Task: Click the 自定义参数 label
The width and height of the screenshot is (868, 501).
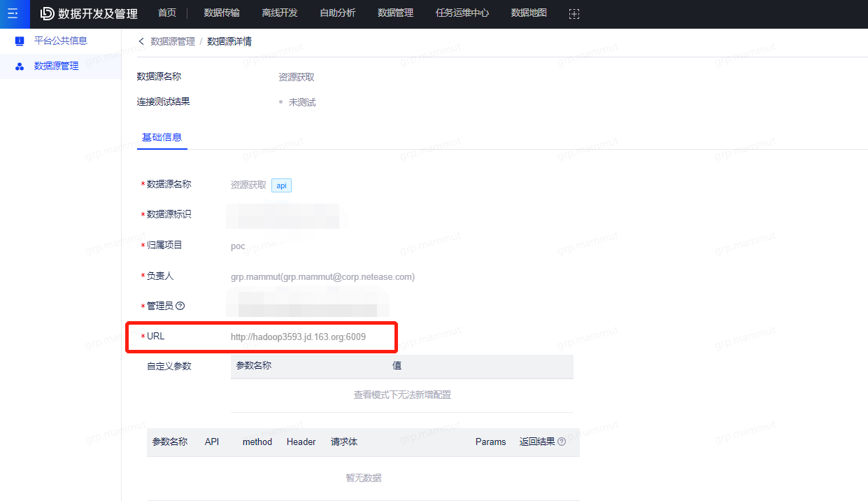Action: pyautogui.click(x=169, y=366)
